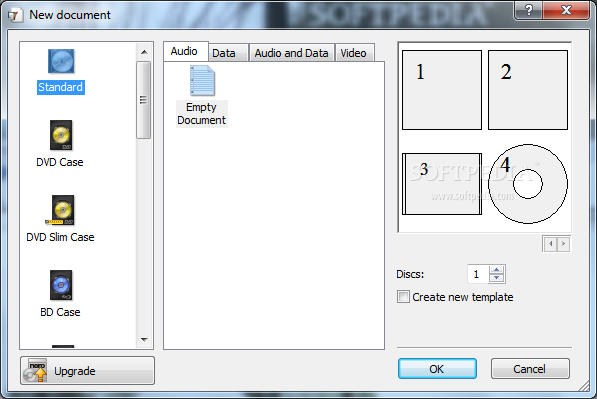Click the DVD Case label
This screenshot has width=597, height=399.
tap(60, 162)
